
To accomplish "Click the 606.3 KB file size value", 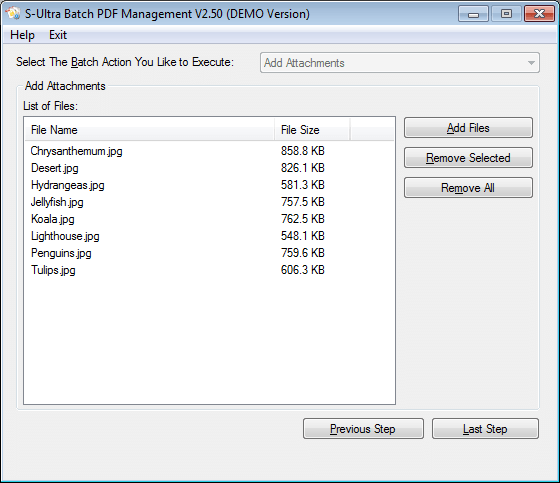I will [302, 270].
